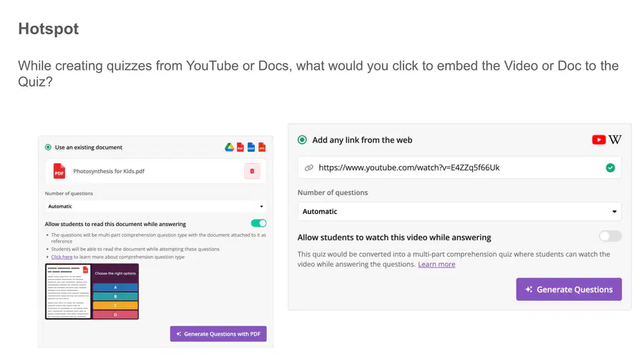Viewport: 644px width, 362px height.
Task: Enable 'Allow students to watch this video' switch
Action: (x=610, y=236)
